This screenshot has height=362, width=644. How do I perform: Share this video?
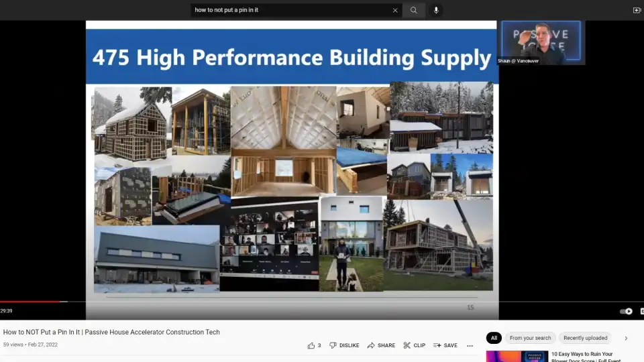[x=381, y=345]
